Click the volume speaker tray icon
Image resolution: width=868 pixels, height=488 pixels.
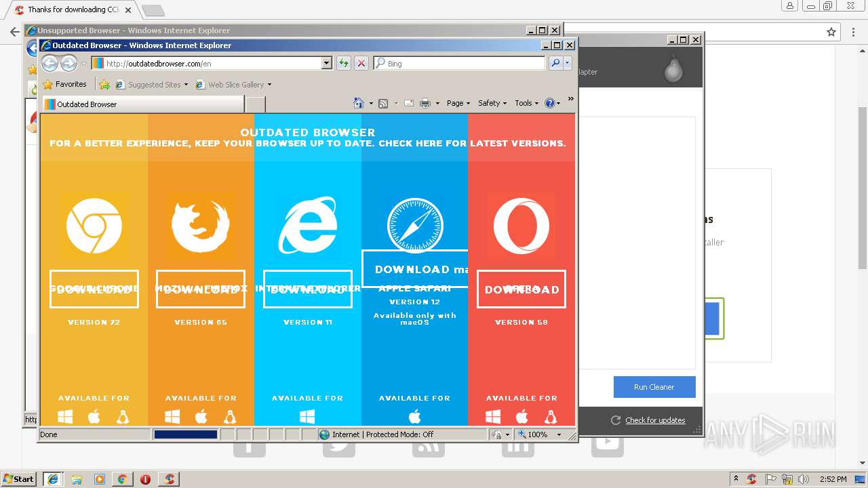point(803,479)
